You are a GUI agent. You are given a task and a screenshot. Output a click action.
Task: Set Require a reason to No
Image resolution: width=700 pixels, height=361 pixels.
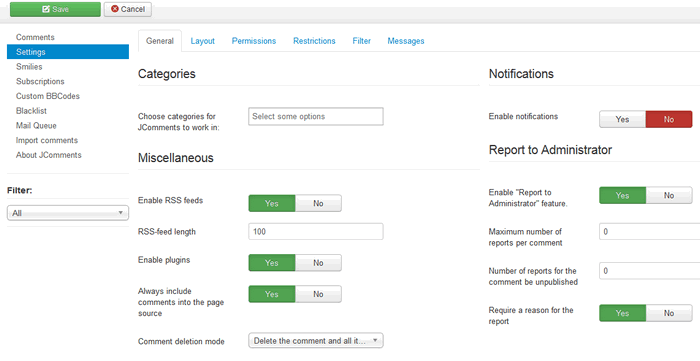tap(669, 313)
